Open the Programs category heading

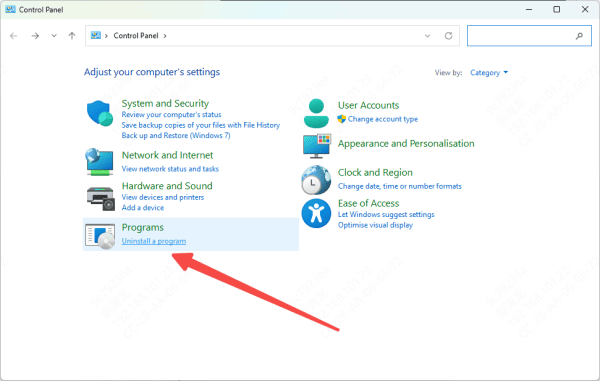point(143,227)
